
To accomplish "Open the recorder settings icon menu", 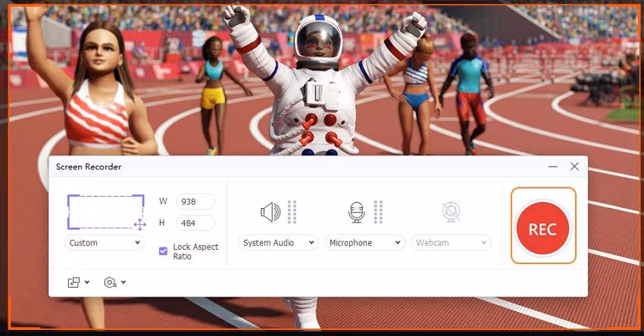I will point(110,282).
